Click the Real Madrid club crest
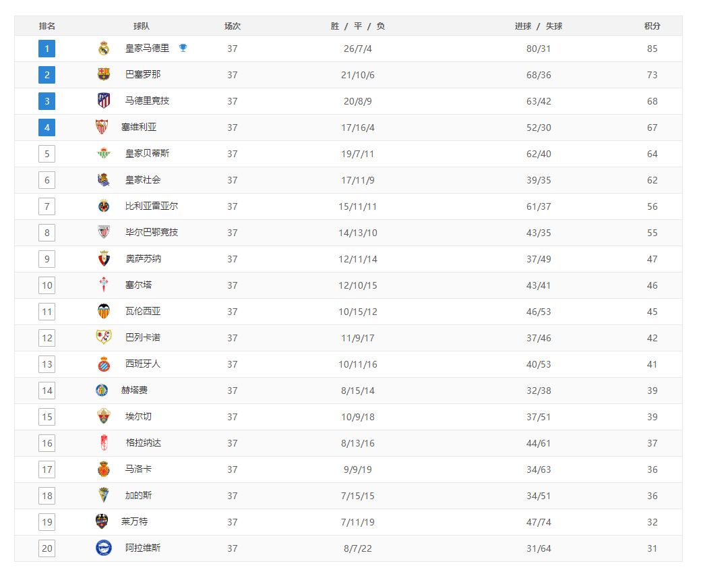The height and width of the screenshot is (572, 728). click(x=104, y=49)
